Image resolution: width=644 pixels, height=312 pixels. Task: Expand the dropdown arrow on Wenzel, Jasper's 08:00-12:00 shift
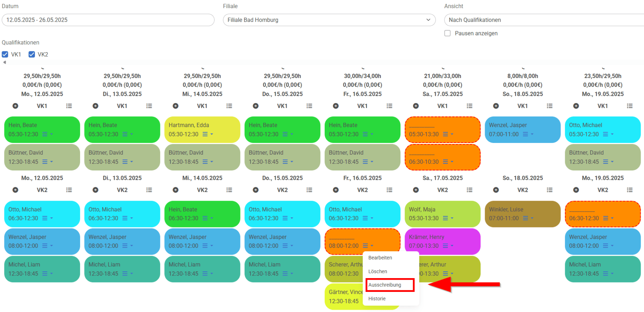pyautogui.click(x=52, y=246)
